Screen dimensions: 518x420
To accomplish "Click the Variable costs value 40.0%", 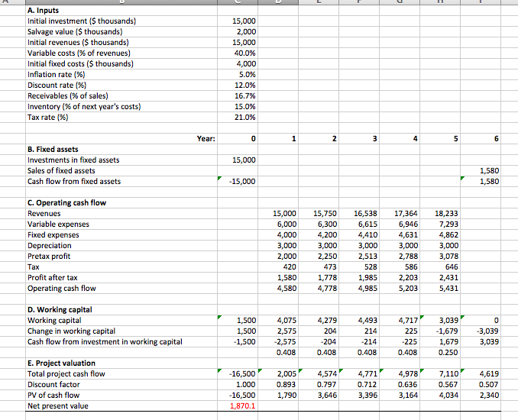I will pos(238,53).
